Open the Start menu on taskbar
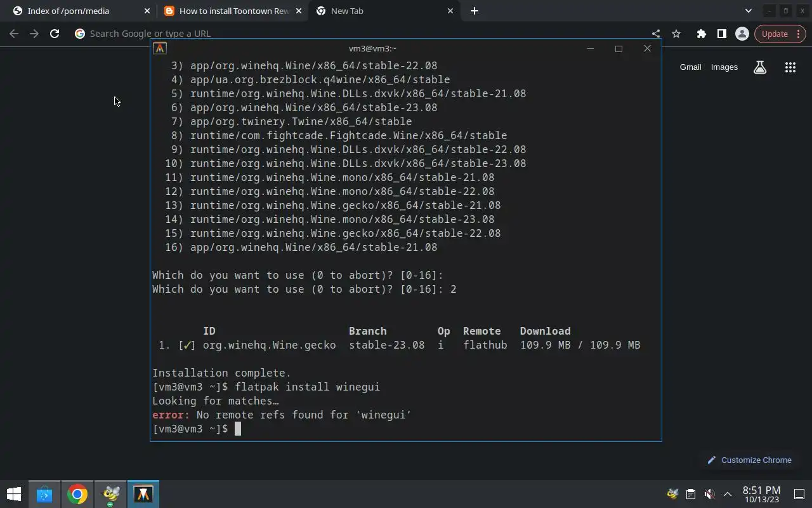Image resolution: width=812 pixels, height=508 pixels. coord(14,494)
